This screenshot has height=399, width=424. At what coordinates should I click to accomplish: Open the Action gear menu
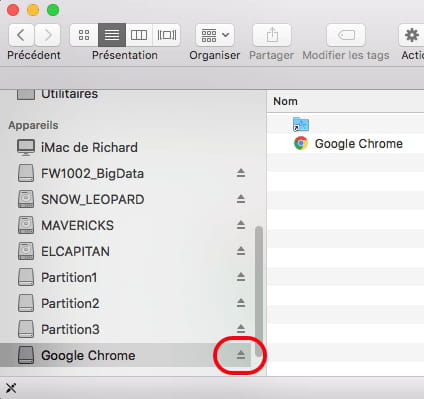click(x=412, y=35)
